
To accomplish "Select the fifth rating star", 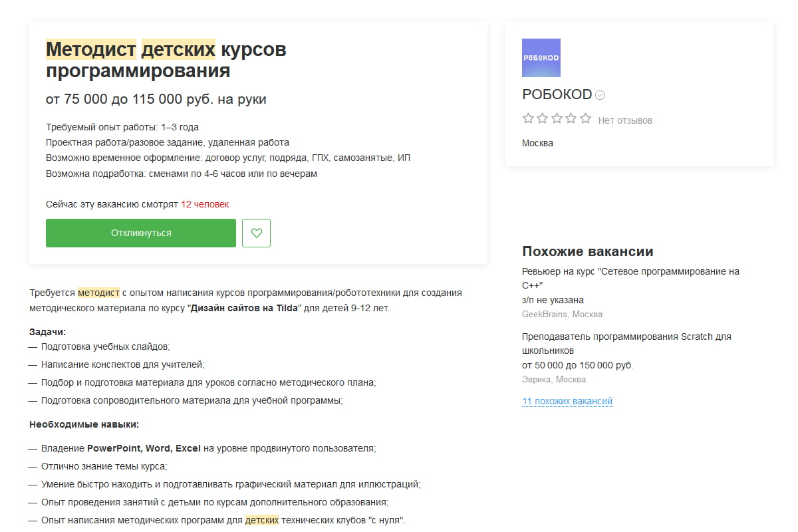I will click(x=586, y=118).
